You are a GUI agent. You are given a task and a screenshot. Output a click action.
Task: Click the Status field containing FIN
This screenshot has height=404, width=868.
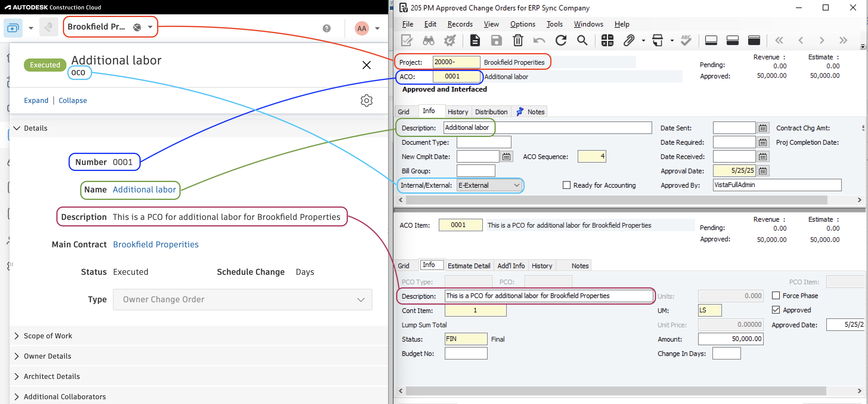pos(466,339)
